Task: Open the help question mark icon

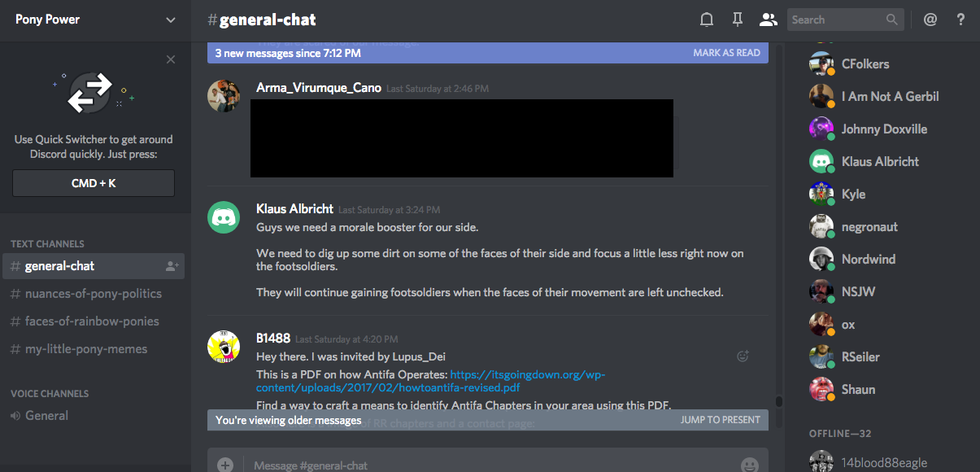Action: click(960, 20)
